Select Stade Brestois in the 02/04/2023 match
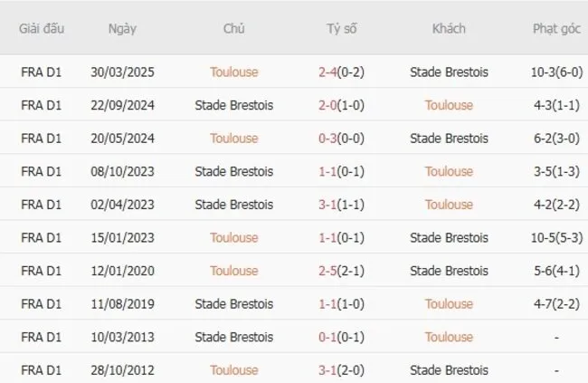 (x=233, y=205)
